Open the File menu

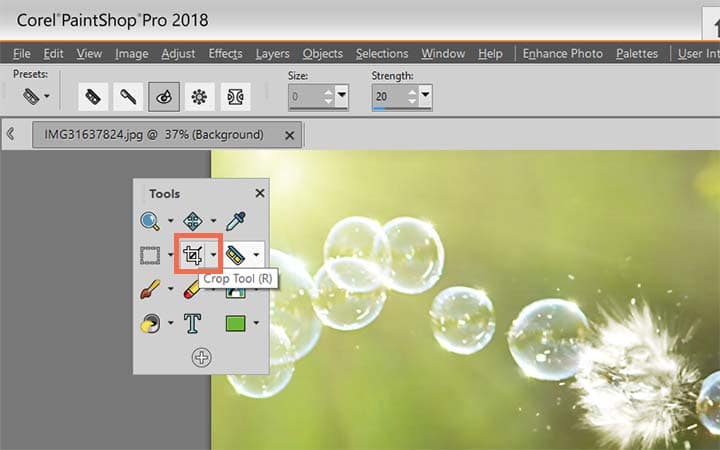click(x=22, y=54)
